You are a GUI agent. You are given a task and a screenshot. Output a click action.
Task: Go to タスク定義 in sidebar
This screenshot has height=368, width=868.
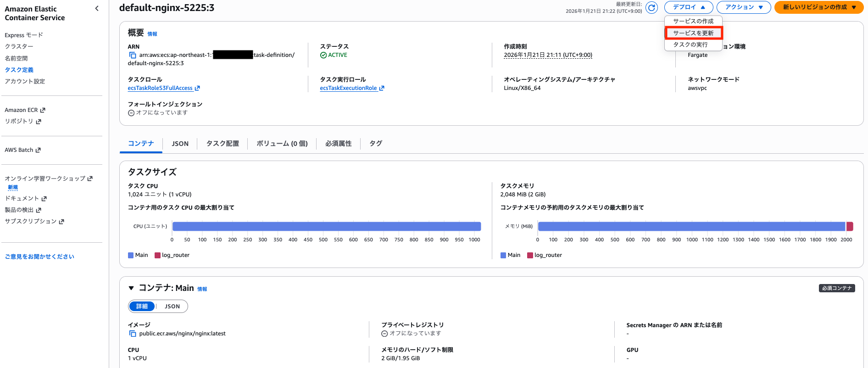[x=19, y=70]
